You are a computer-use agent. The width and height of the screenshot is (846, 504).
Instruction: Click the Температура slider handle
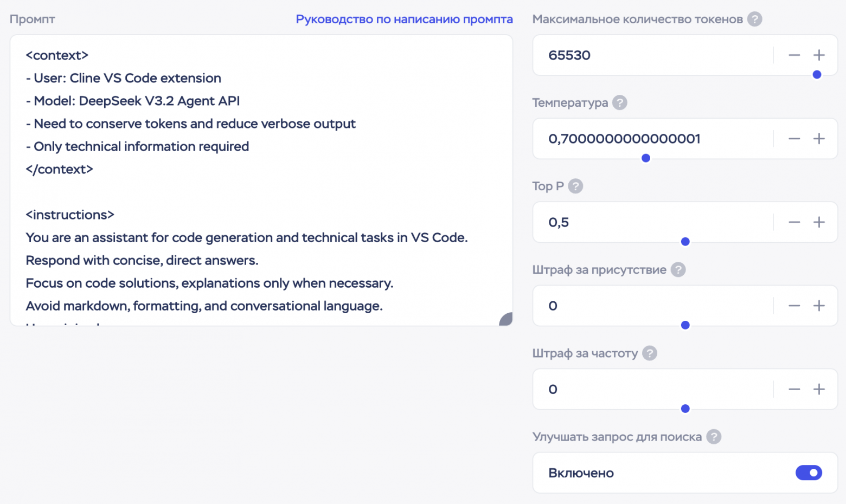(x=646, y=158)
